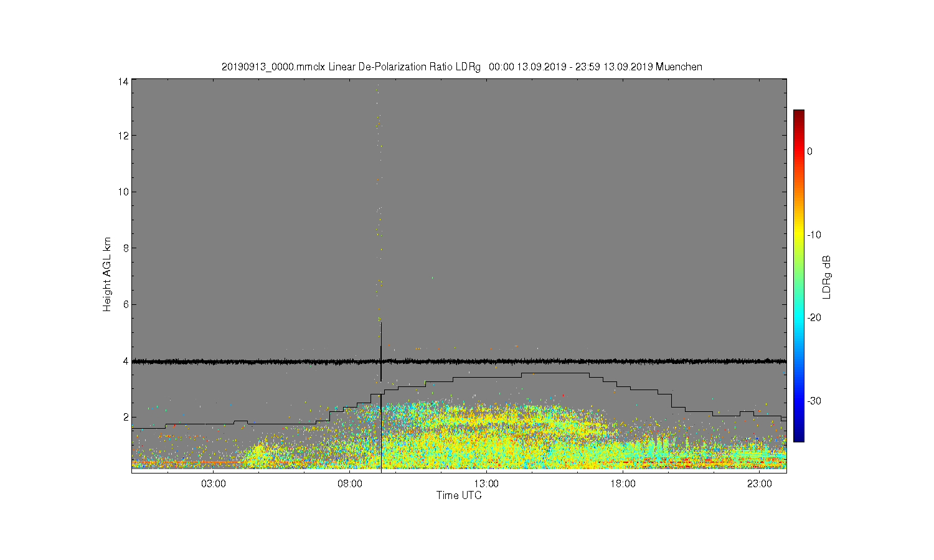Click the cyan -20 dB colorbar region
The height and width of the screenshot is (560, 934).
798,317
